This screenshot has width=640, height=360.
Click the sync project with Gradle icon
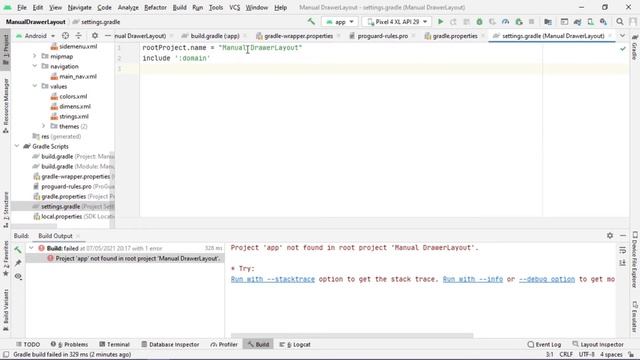click(577, 22)
